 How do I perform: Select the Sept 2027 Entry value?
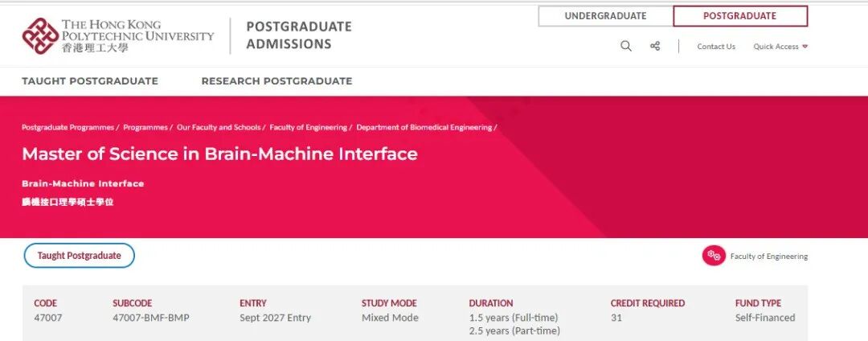point(275,318)
